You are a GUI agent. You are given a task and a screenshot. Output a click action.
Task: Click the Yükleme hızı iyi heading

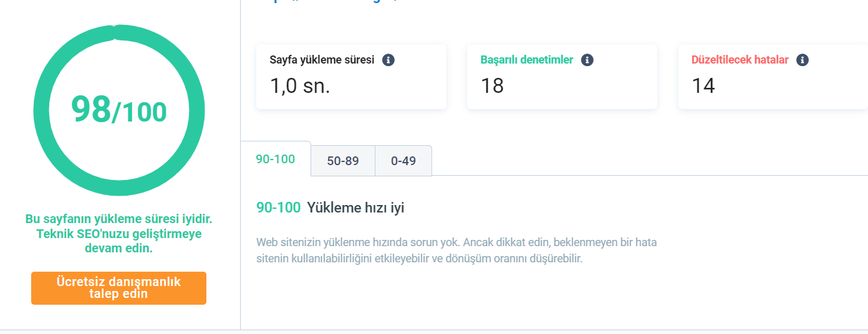pos(355,208)
